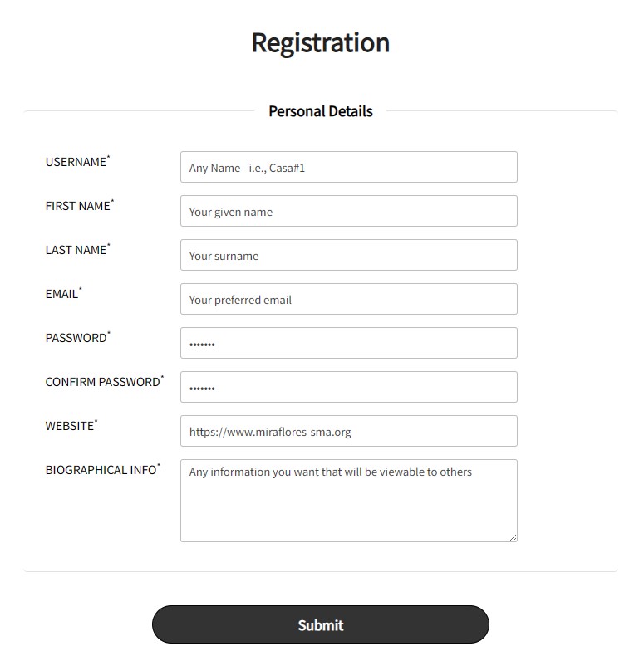This screenshot has height=656, width=644.
Task: Click the USERNAME label text
Action: pos(76,162)
